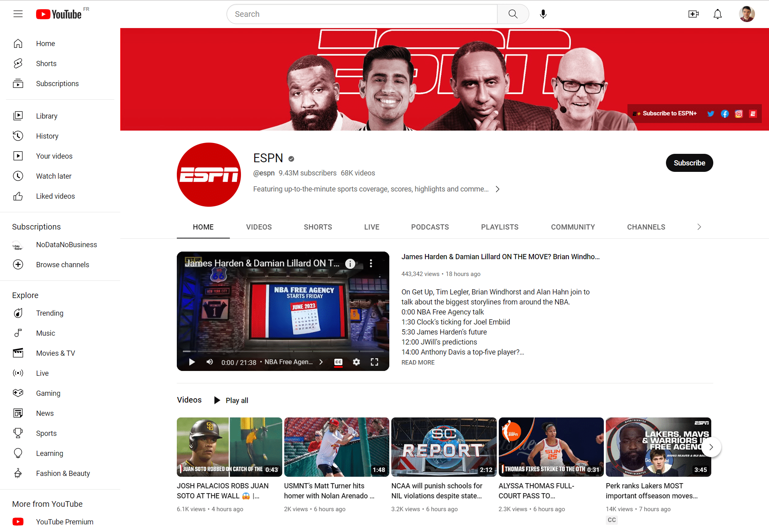Open News in Explore section

(x=60, y=413)
